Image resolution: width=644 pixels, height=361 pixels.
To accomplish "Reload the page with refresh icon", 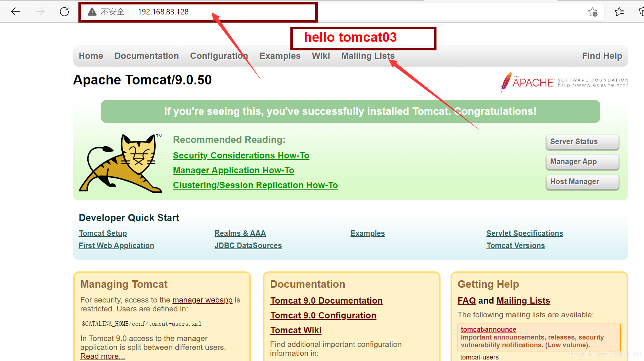I will point(64,11).
